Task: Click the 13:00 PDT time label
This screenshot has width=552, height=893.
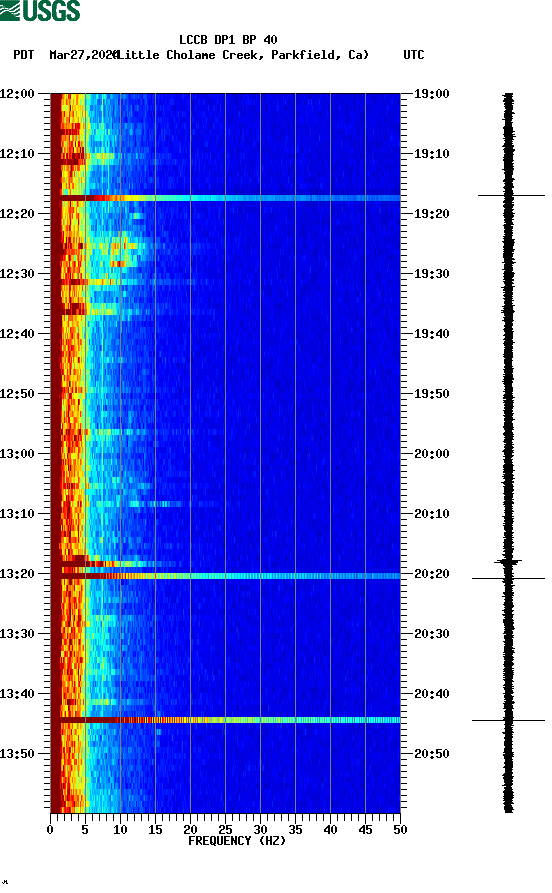Action: [17, 453]
